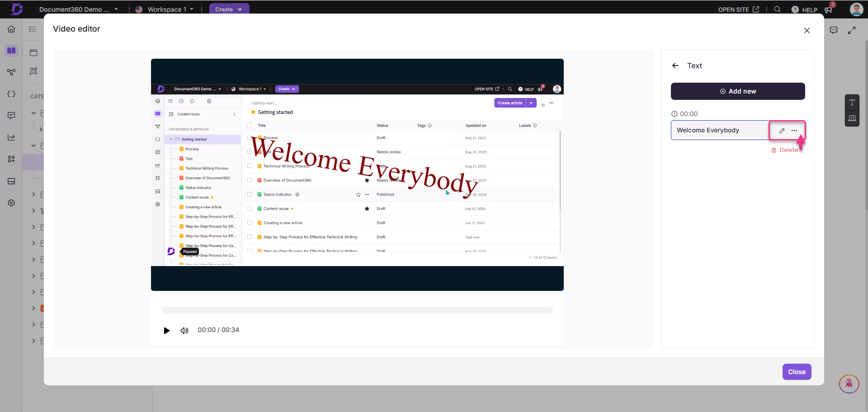Click the 00:00 timestamp in Text panel
The image size is (868, 412).
tap(684, 114)
